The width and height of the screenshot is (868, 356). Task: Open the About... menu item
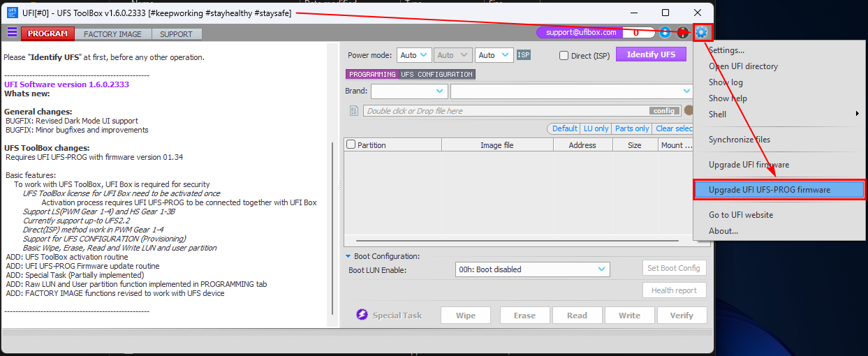click(x=780, y=231)
